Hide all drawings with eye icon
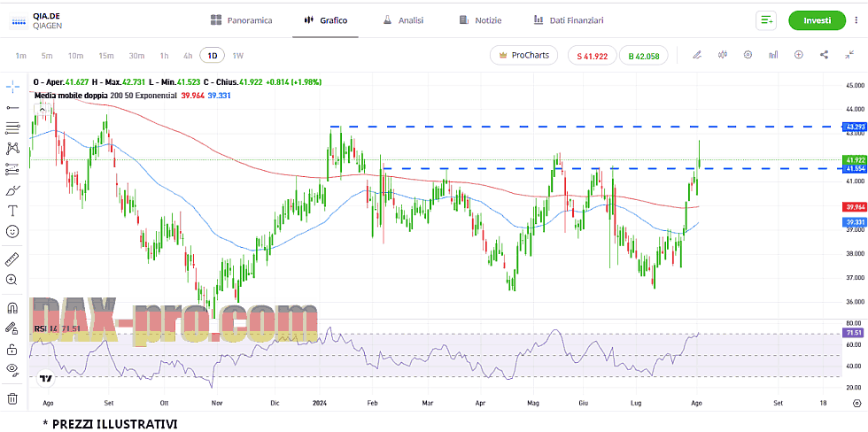 pos(12,369)
